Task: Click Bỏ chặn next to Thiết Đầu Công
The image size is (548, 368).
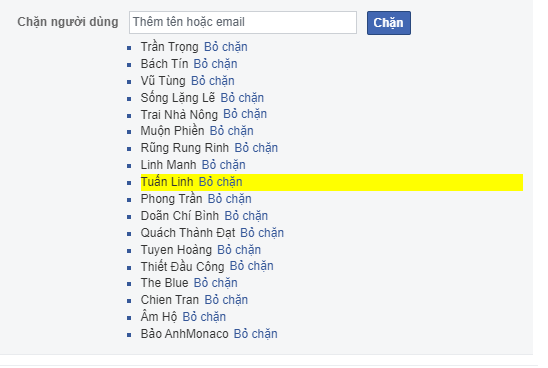Action: (x=252, y=266)
